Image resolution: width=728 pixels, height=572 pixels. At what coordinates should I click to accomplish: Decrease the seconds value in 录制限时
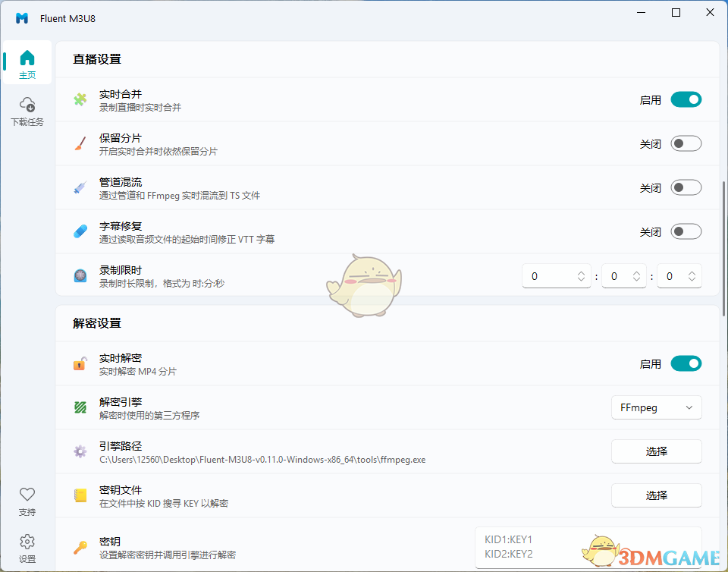pyautogui.click(x=691, y=280)
